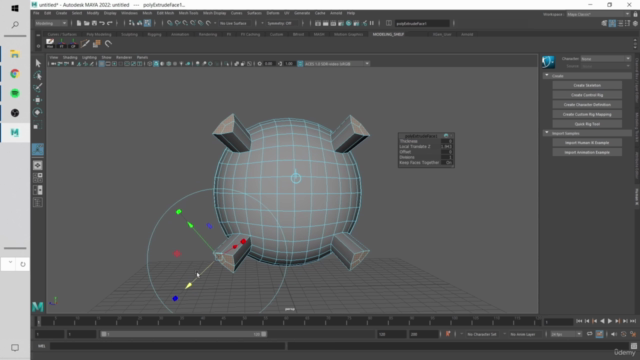The height and width of the screenshot is (360, 640).
Task: Click the Open Scene folder icon
Action: (x=87, y=23)
